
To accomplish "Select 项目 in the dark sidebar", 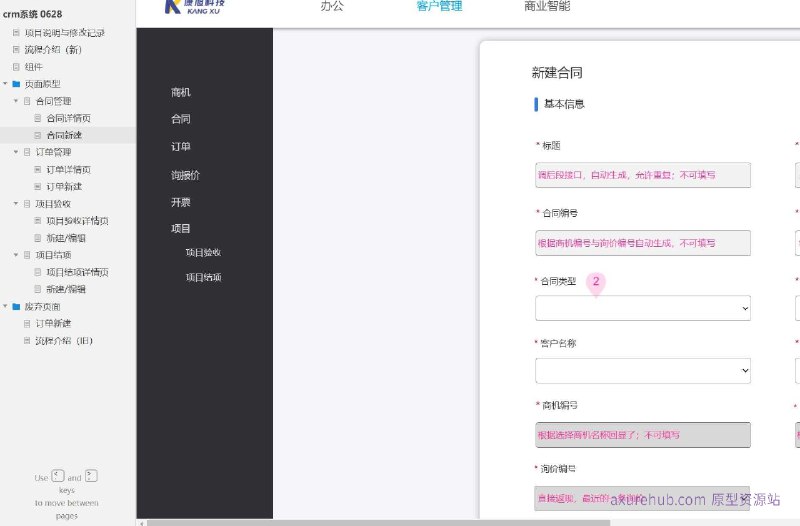I will tap(181, 229).
